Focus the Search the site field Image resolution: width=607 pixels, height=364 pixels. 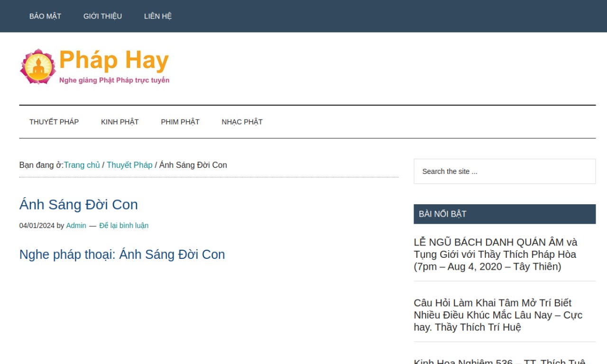point(505,172)
